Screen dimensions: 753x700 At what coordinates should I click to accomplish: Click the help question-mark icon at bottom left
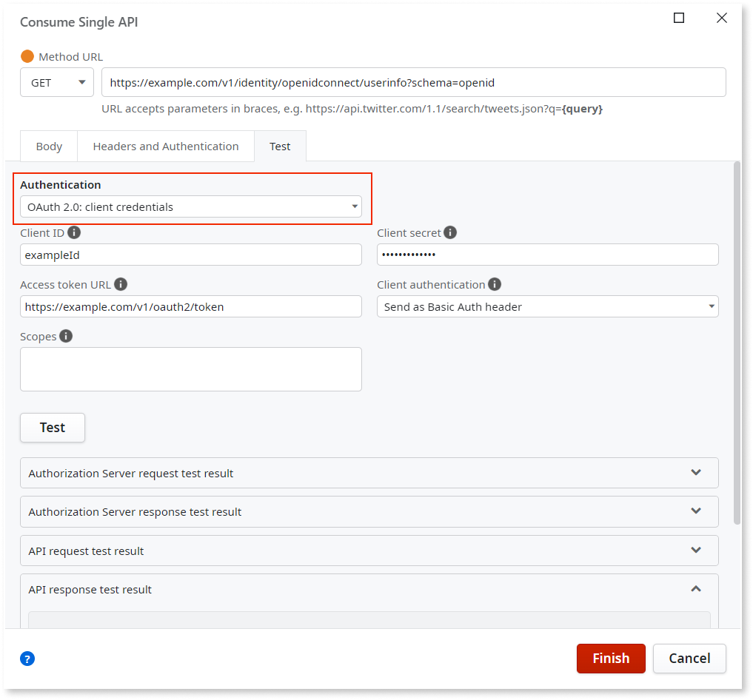point(27,658)
